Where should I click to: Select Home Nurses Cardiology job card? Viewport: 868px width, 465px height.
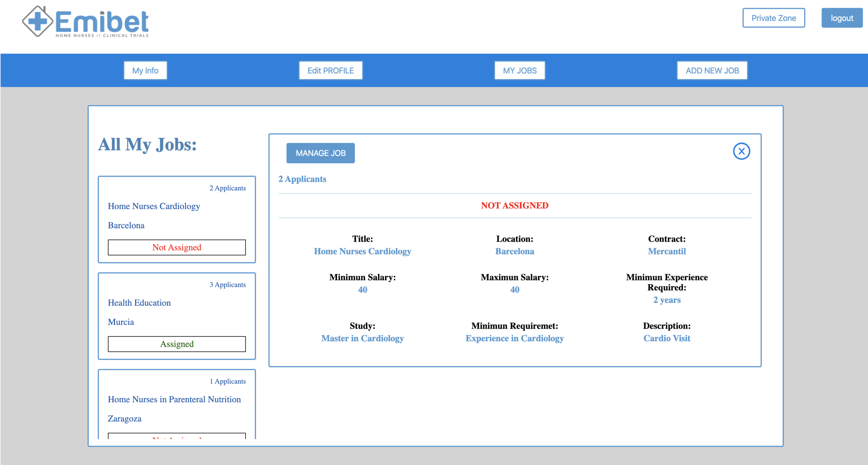coord(154,206)
